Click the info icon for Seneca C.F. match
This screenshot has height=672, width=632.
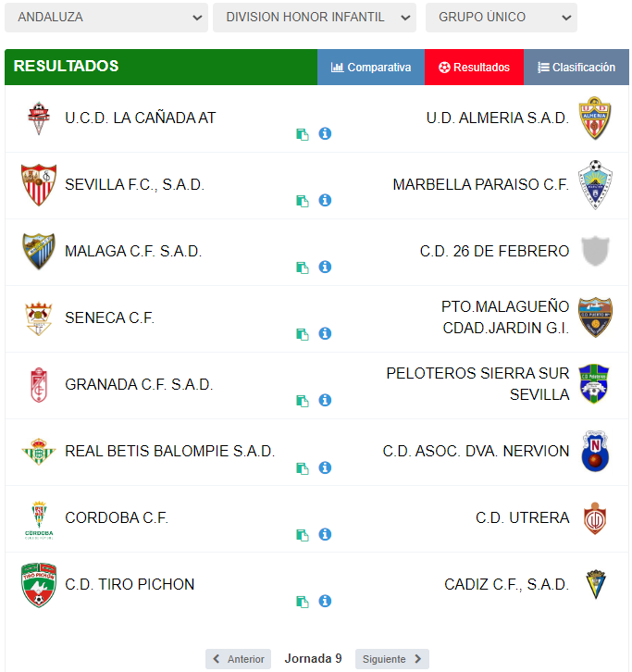(325, 334)
